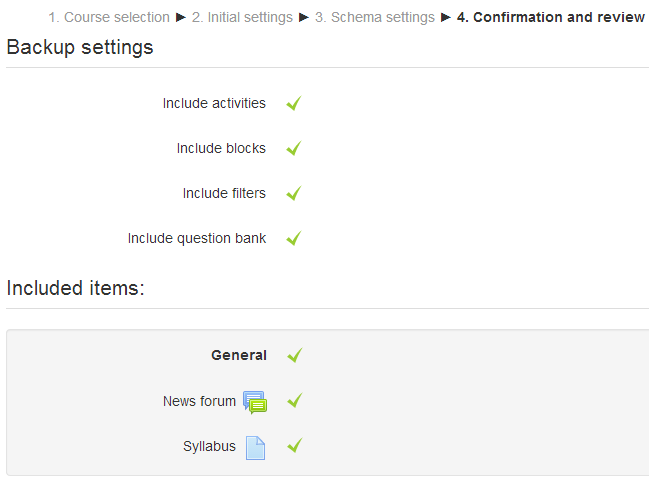
Task: Click the Include question bank label
Action: [x=197, y=238]
